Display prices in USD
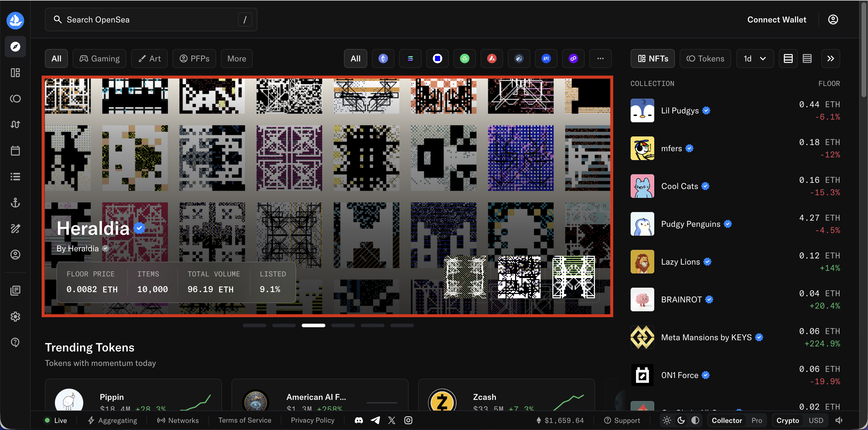The image size is (868, 430). 816,420
